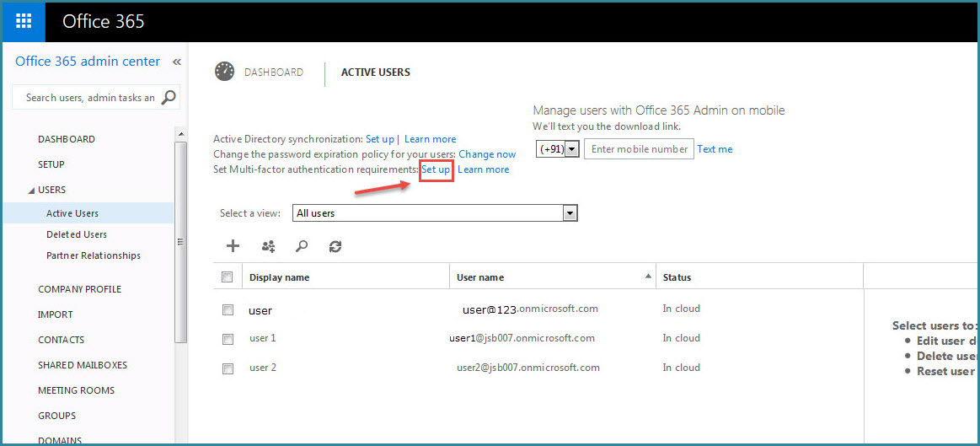This screenshot has width=980, height=446.
Task: Click Set up for Multi-factor authentication
Action: 436,169
